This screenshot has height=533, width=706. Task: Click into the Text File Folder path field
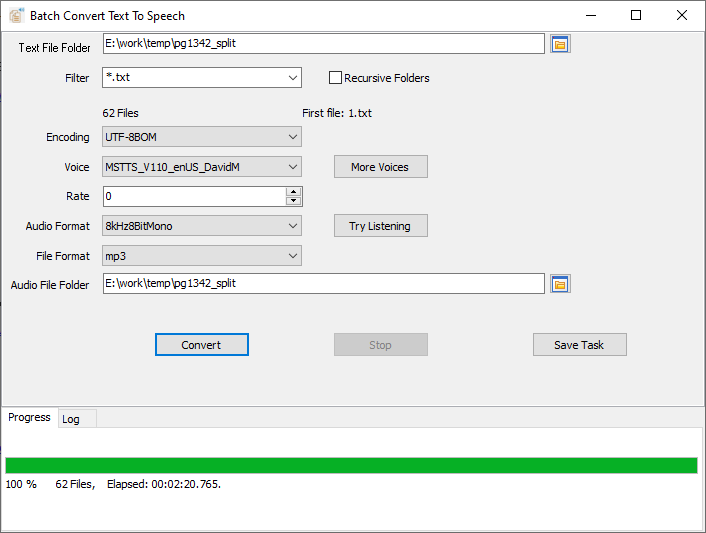tap(323, 44)
